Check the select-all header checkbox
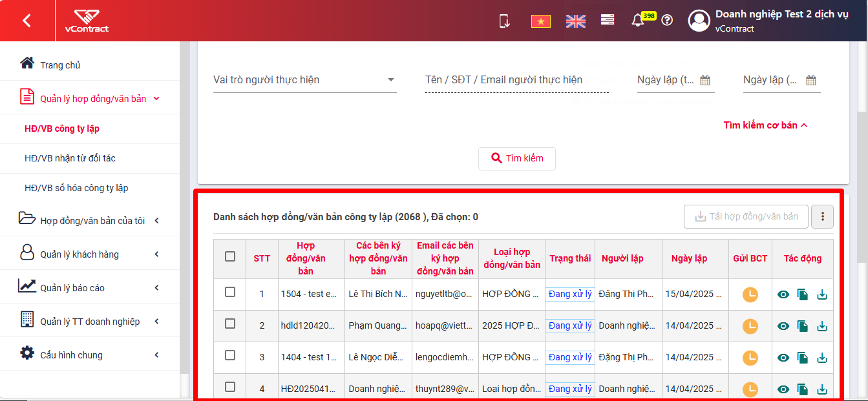 (x=230, y=256)
